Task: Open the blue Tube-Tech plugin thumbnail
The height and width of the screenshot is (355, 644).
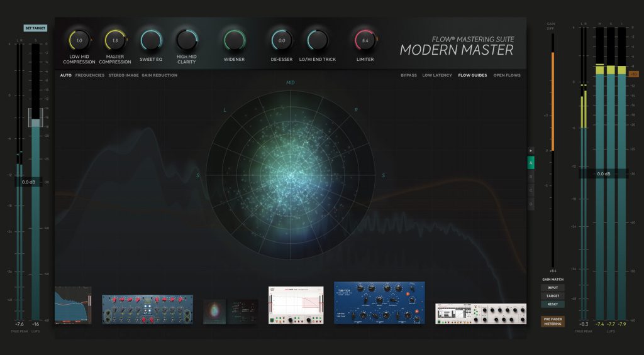Action: (x=379, y=302)
